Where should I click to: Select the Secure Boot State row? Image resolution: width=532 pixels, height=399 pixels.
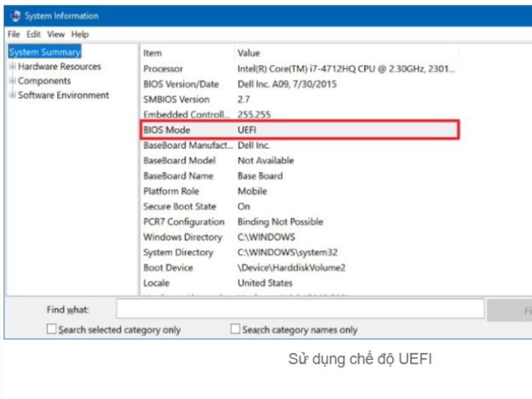click(300, 206)
